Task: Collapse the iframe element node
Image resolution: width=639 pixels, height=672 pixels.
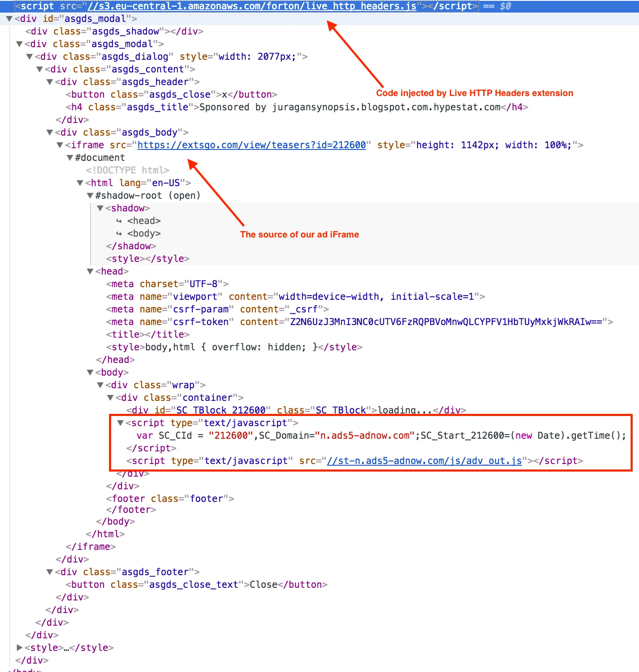Action: pos(60,145)
